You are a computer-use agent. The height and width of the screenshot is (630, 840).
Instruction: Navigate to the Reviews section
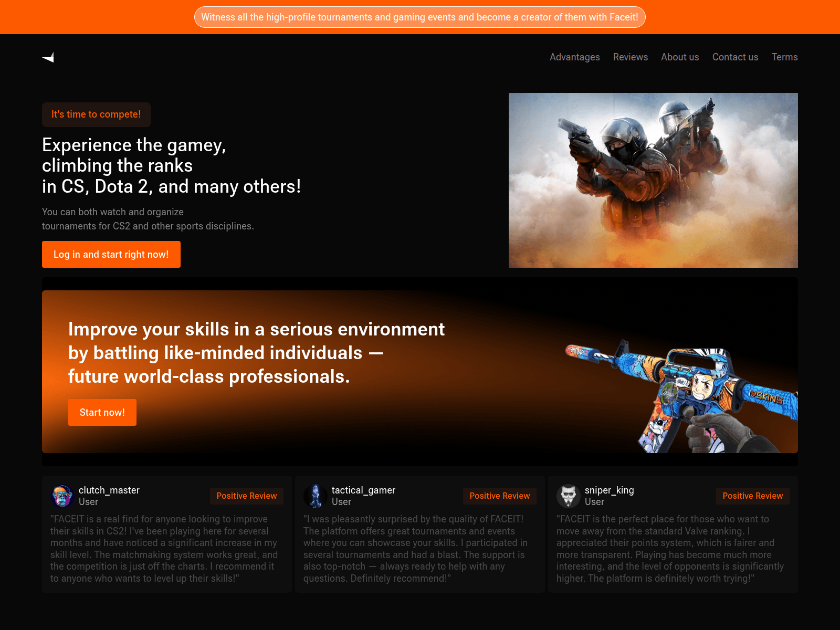[x=630, y=57]
